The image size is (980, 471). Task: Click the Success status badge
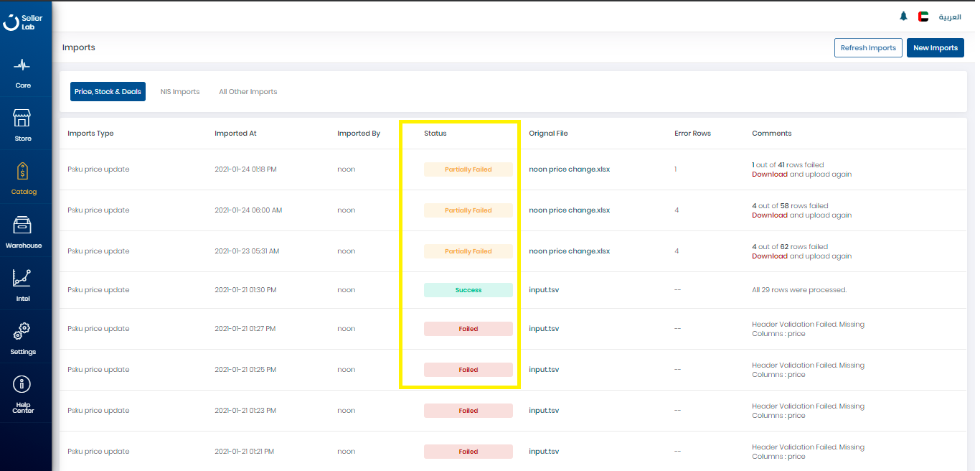[468, 290]
